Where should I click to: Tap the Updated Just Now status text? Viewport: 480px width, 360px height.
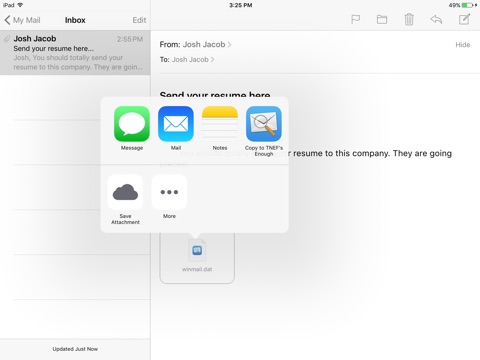(75, 349)
